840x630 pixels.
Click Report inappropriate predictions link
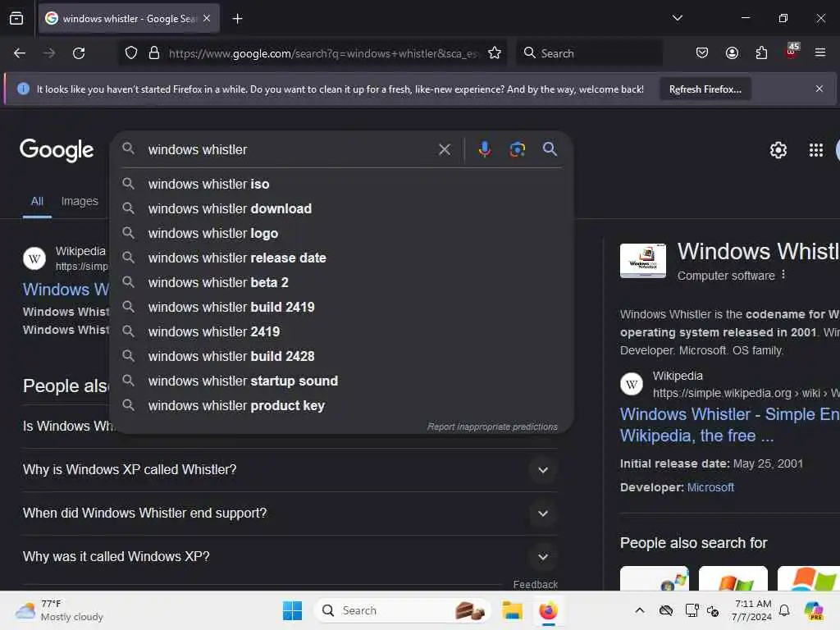tap(492, 427)
